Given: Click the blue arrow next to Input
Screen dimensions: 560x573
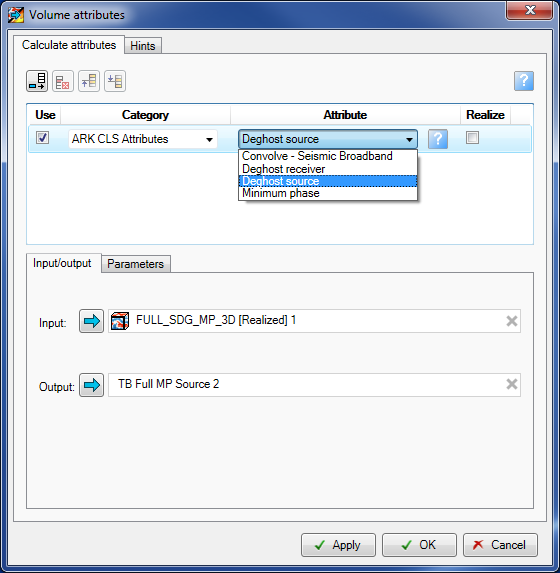Looking at the screenshot, I should point(91,321).
